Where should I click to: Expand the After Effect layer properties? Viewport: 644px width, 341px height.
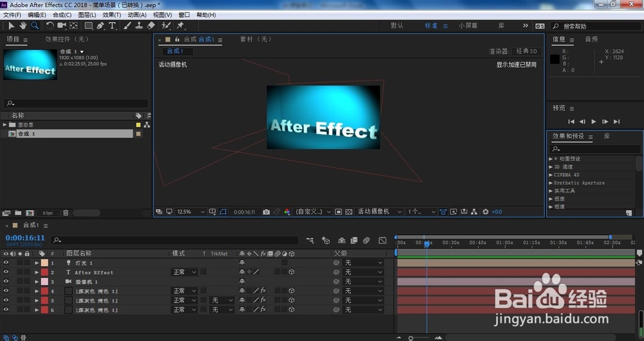pos(37,272)
